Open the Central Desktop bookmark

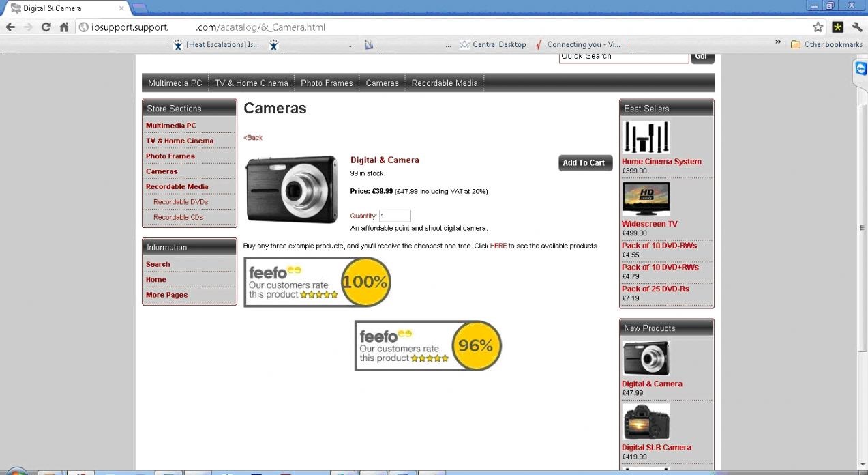492,44
